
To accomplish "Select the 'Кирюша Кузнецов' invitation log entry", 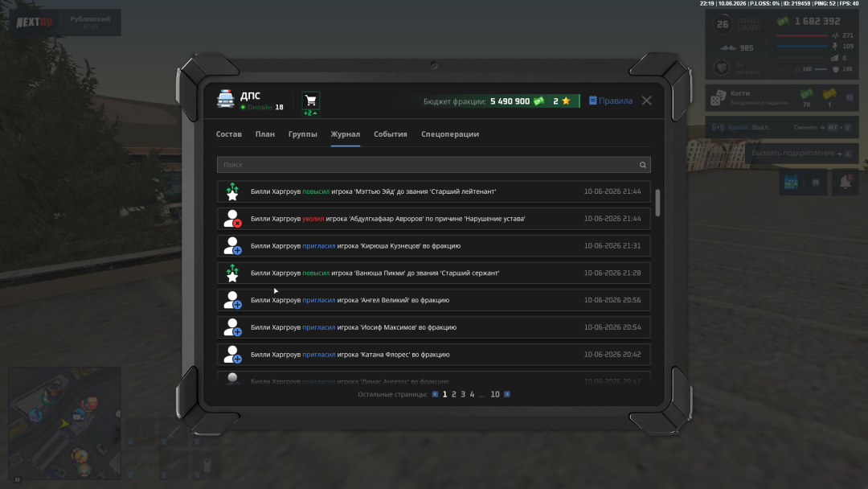I will click(433, 246).
